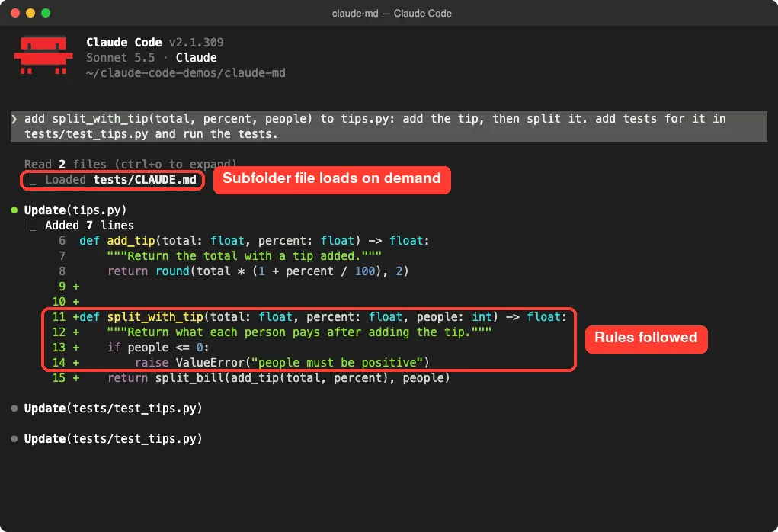Click line 12 docstring 'Return what each person pays'
The height and width of the screenshot is (532, 778).
[299, 332]
